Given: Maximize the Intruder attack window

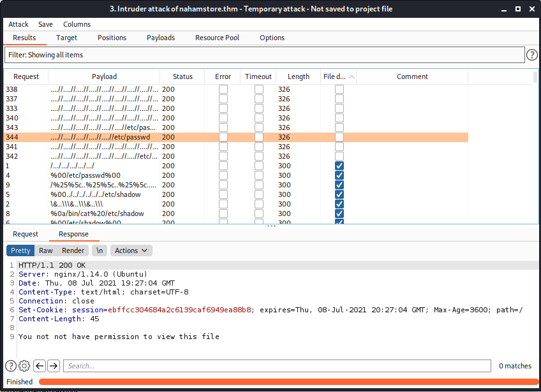Looking at the screenshot, I should [518, 9].
